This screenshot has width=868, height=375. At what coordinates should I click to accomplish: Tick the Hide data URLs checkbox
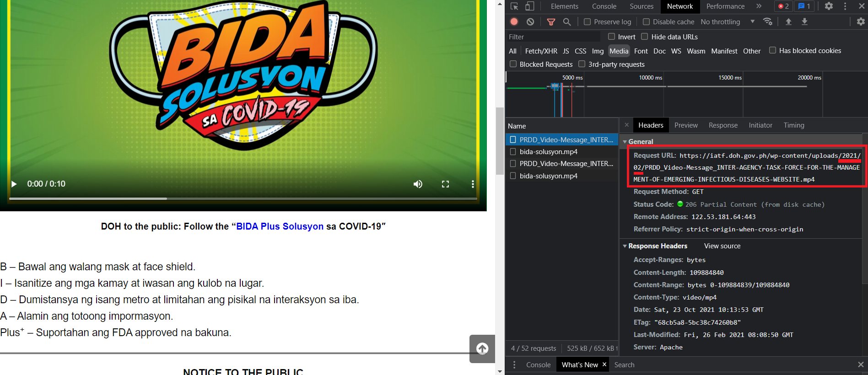pos(644,36)
